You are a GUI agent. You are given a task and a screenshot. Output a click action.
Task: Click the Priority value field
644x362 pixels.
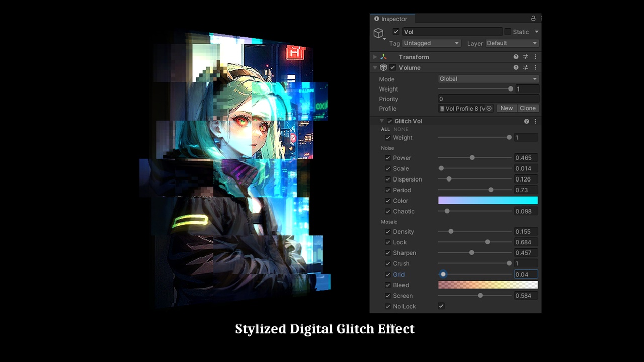click(488, 99)
